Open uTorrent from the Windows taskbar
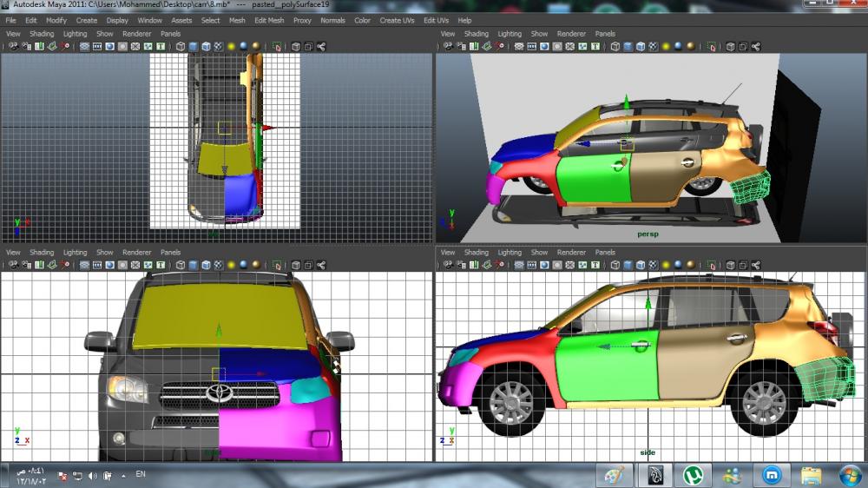Image resolution: width=868 pixels, height=488 pixels. pos(693,475)
